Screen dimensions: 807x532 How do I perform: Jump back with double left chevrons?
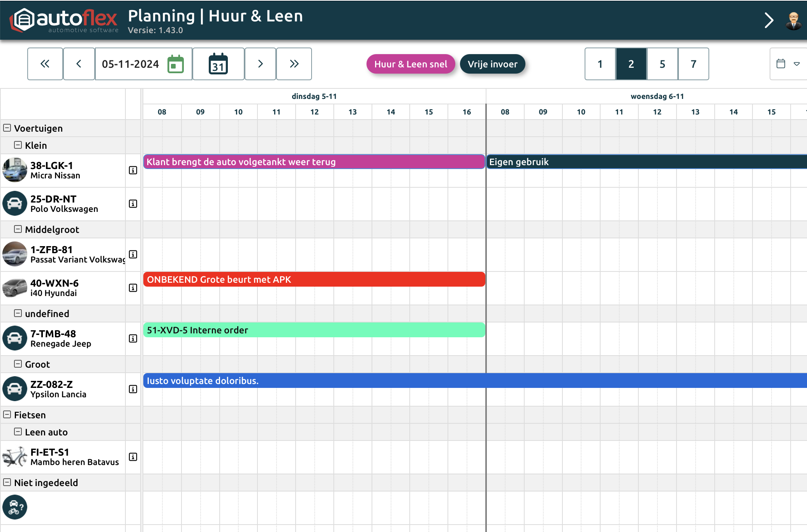point(45,64)
